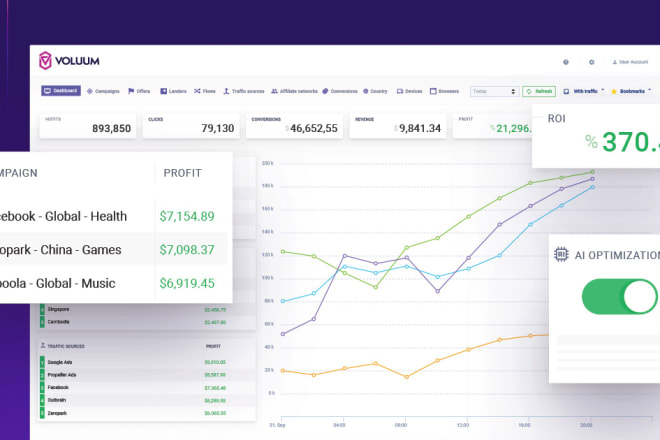Click the Traffic Sources panel header
Image resolution: width=660 pixels, height=440 pixels.
(x=66, y=346)
